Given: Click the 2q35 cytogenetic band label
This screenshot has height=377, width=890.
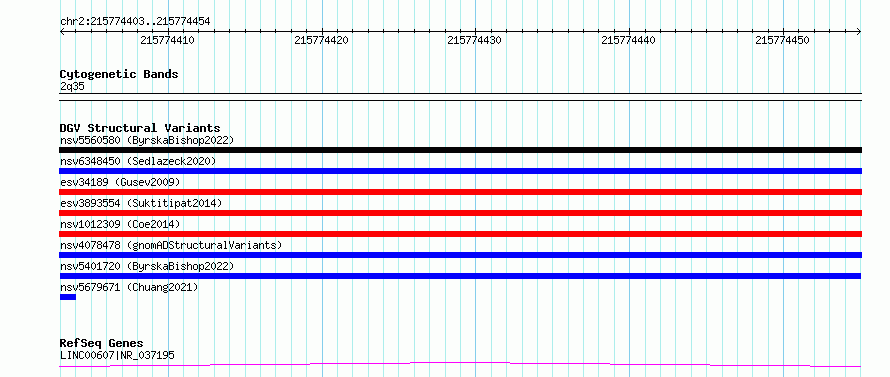Looking at the screenshot, I should [72, 86].
